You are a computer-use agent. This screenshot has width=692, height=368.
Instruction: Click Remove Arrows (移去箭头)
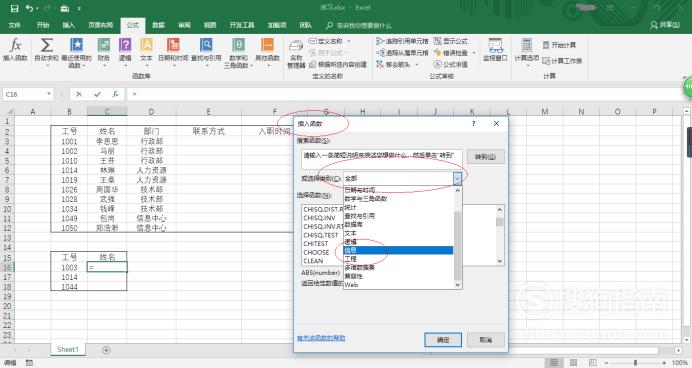tap(394, 64)
